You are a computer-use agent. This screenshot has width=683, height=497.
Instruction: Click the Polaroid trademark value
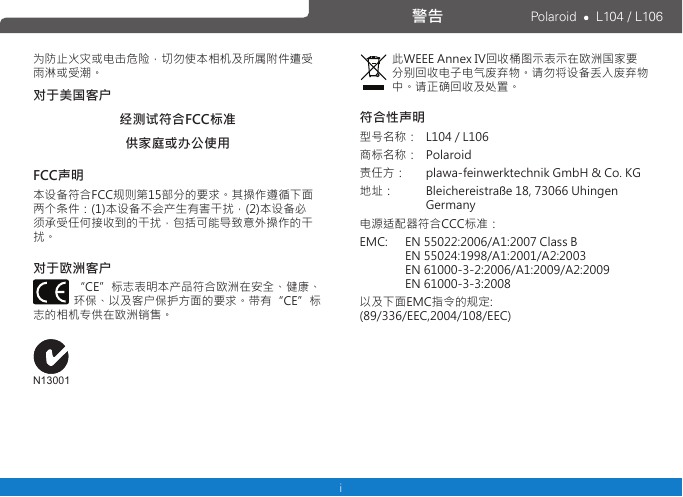(x=449, y=155)
